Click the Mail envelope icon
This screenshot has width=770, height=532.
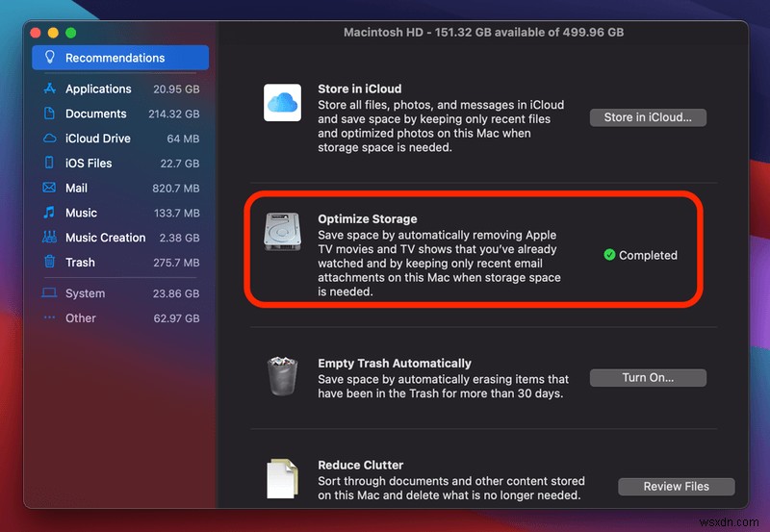(49, 188)
